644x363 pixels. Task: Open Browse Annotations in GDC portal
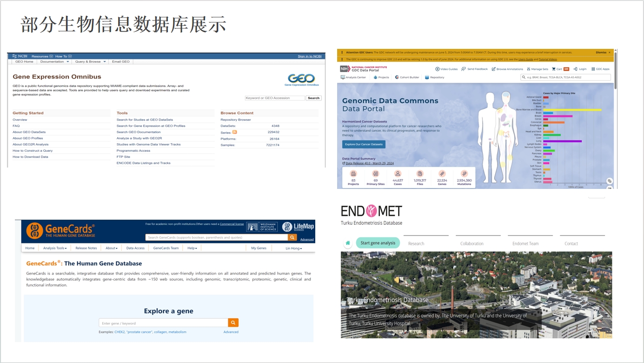[507, 69]
